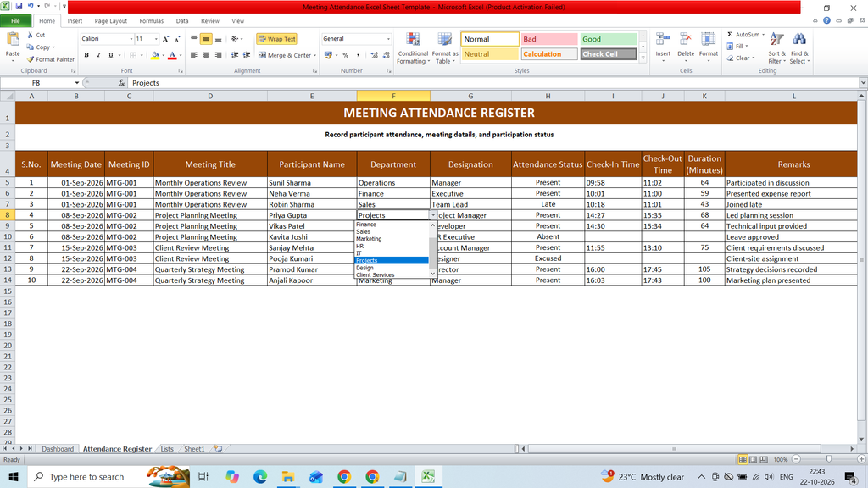Screen dimensions: 868x488
Task: Save the workbook from quick access toolbar
Action: click(19, 6)
